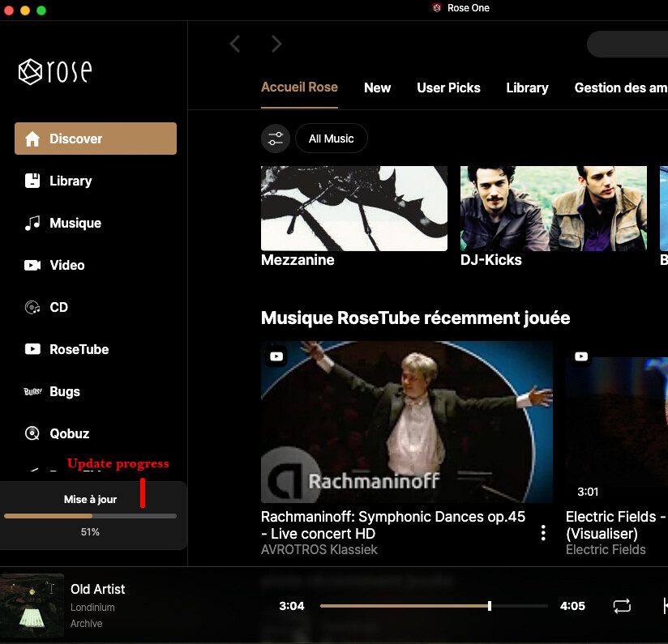Switch to the New tab
Screen dimensions: 668x644
point(377,87)
